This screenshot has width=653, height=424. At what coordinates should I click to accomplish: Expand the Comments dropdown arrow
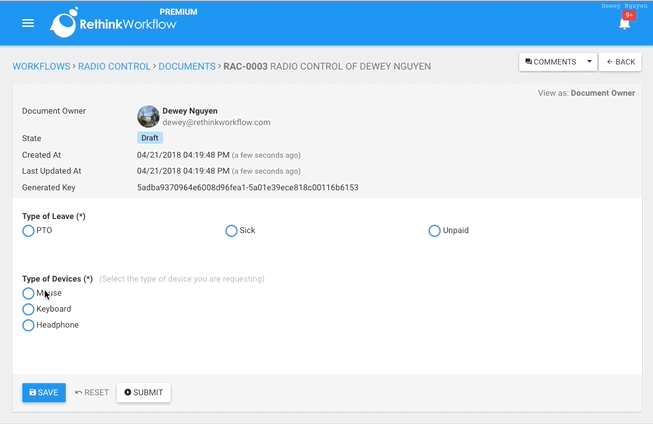point(589,62)
